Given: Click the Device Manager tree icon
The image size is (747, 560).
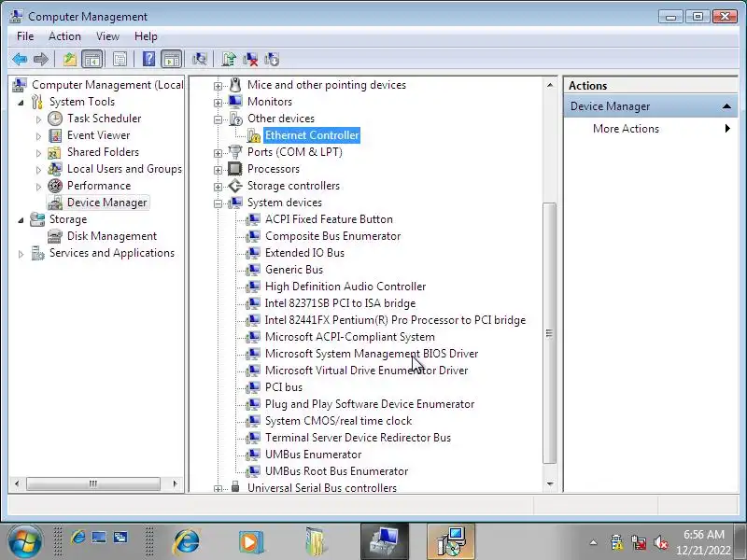Looking at the screenshot, I should 55,203.
